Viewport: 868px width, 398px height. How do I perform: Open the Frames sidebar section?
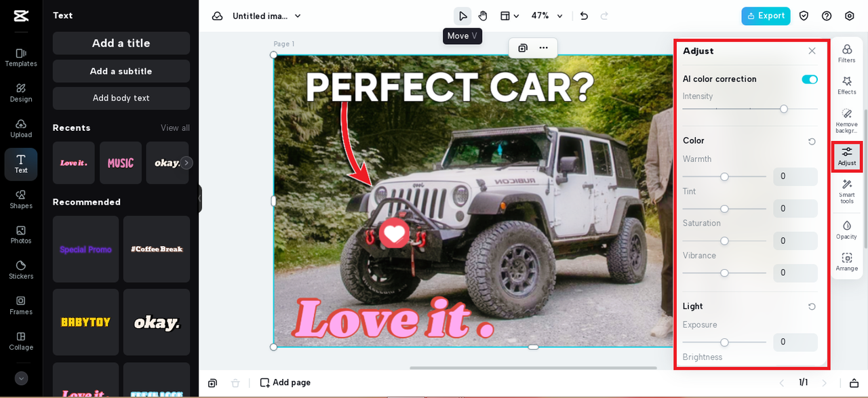[x=21, y=306]
